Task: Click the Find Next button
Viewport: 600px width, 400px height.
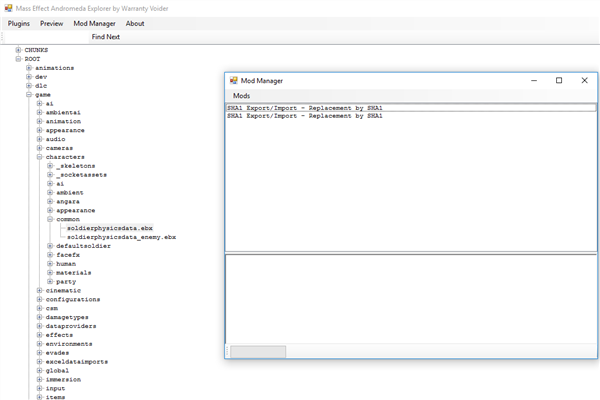Action: pos(106,37)
